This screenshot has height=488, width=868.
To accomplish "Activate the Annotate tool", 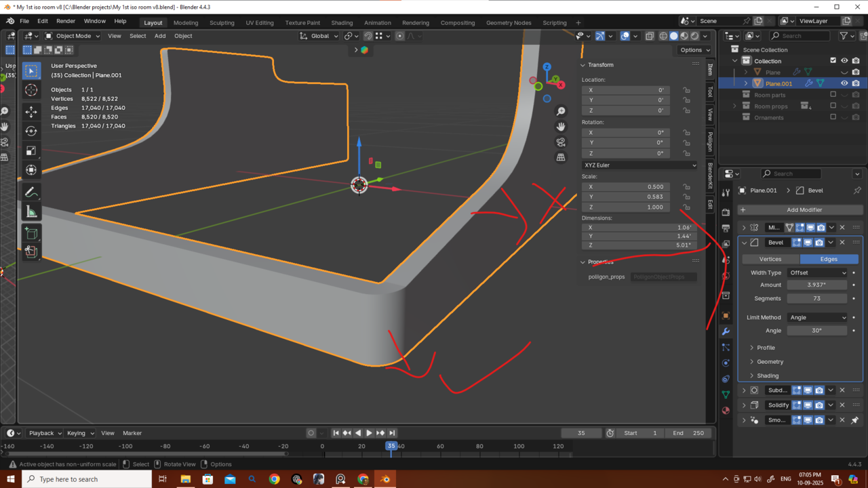I will pyautogui.click(x=31, y=192).
